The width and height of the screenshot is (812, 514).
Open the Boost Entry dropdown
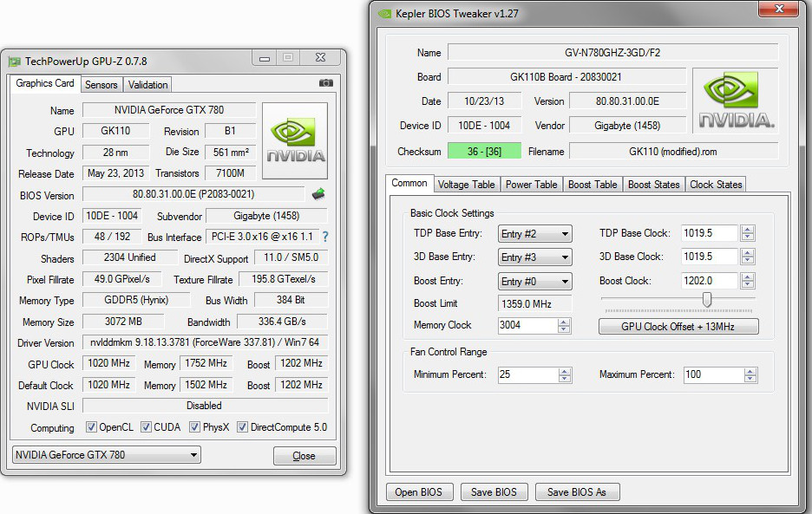pyautogui.click(x=535, y=282)
